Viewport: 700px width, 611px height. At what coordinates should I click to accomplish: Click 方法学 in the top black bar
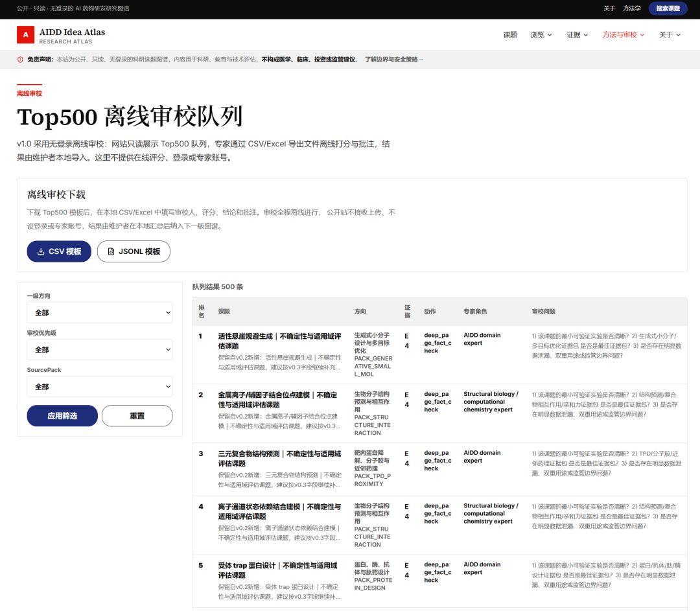(632, 8)
